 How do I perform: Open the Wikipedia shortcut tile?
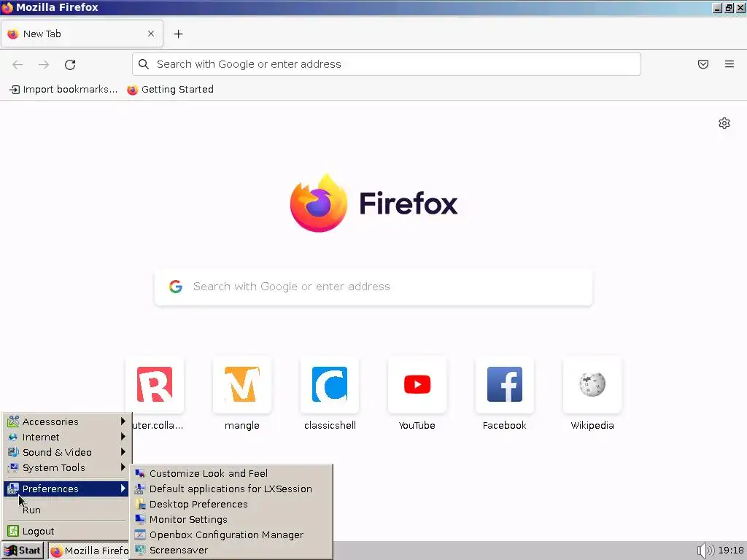[x=592, y=385]
